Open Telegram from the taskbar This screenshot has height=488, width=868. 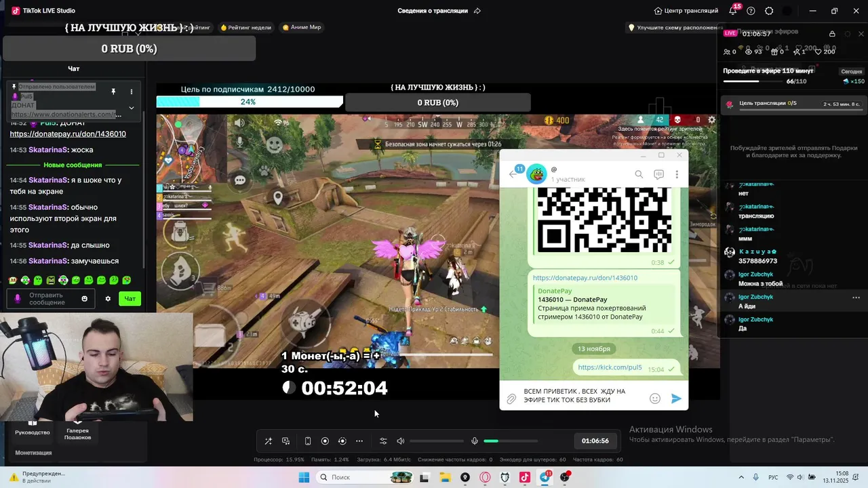tap(545, 477)
